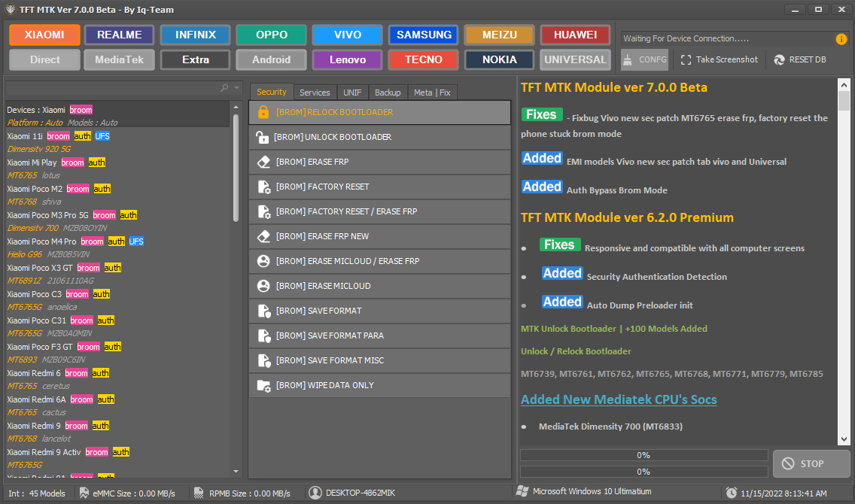Click the device search input field
The width and height of the screenshot is (855, 504).
pyautogui.click(x=112, y=88)
